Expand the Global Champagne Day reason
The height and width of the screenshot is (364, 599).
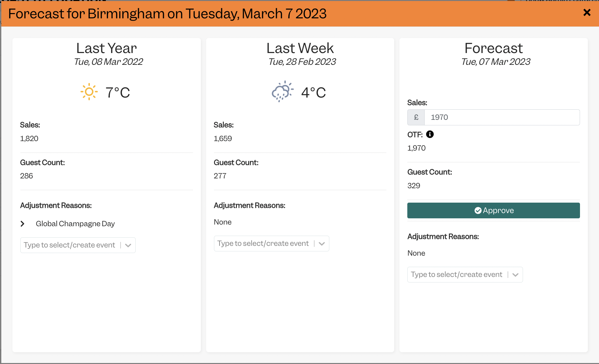tap(23, 224)
